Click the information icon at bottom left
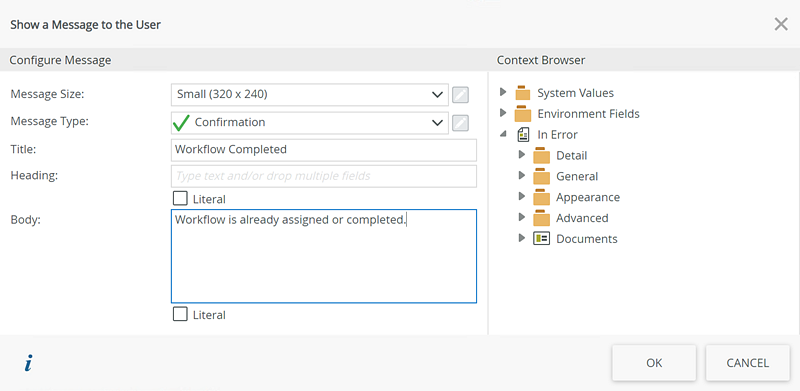 (x=29, y=363)
